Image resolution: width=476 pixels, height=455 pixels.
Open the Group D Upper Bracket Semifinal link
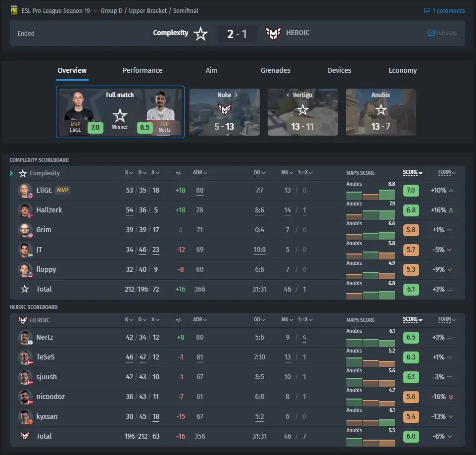(149, 10)
